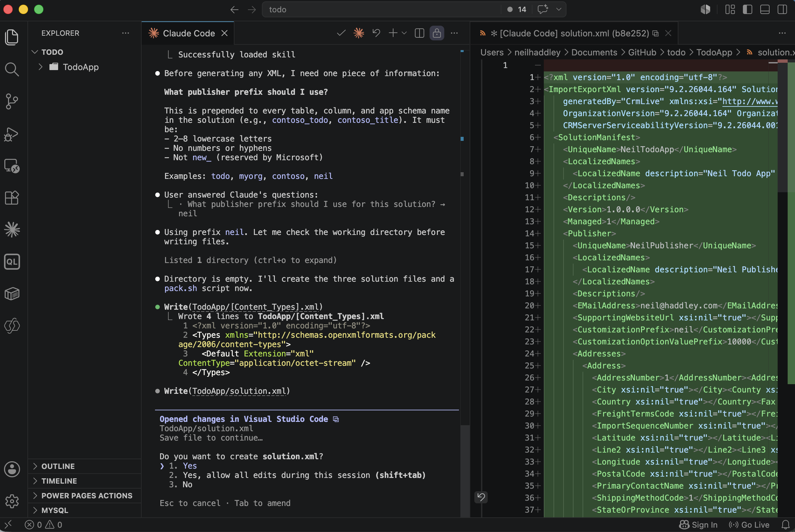Viewport: 795px width, 532px height.
Task: Click the Claude spark icon in editor toolbar
Action: click(x=359, y=33)
